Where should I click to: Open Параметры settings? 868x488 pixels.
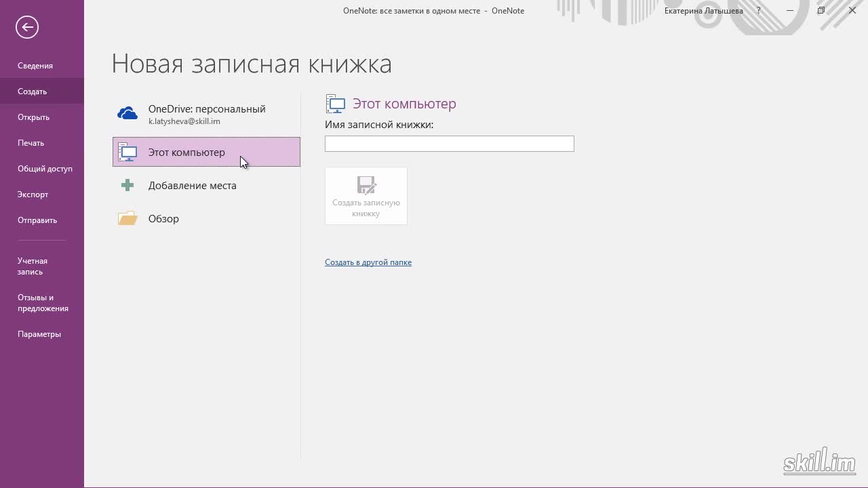pos(42,334)
